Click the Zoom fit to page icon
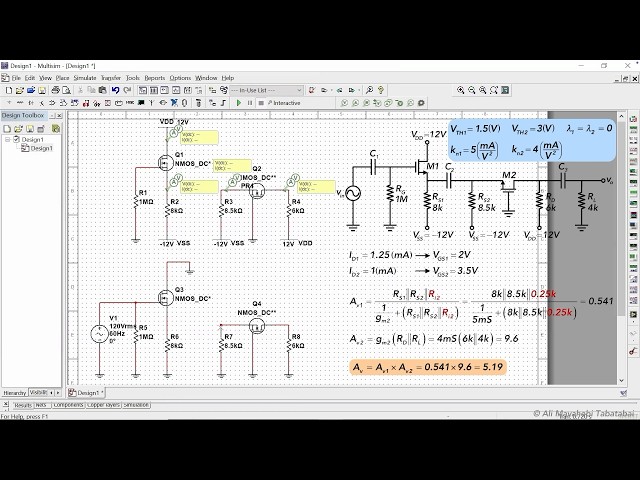This screenshot has width=640, height=480. (x=494, y=90)
